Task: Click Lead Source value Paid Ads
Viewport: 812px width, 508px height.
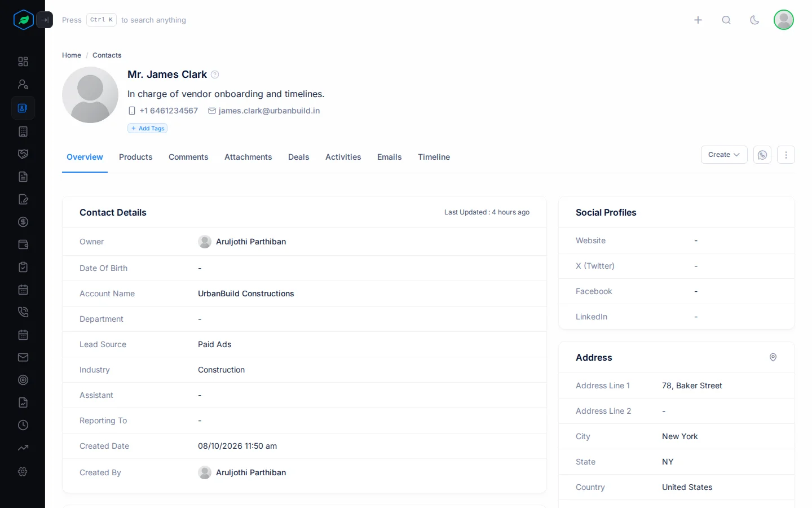Action: point(214,344)
